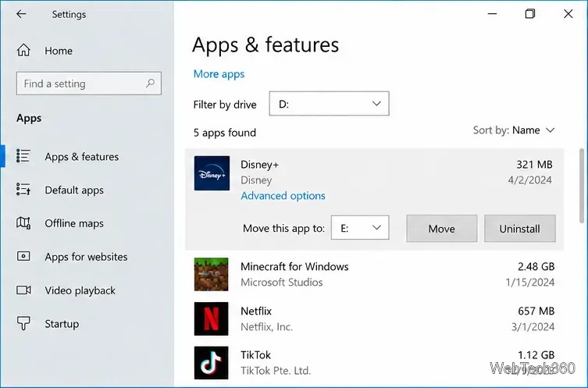This screenshot has height=388, width=588.
Task: Click the Startup icon in sidebar
Action: 23,323
